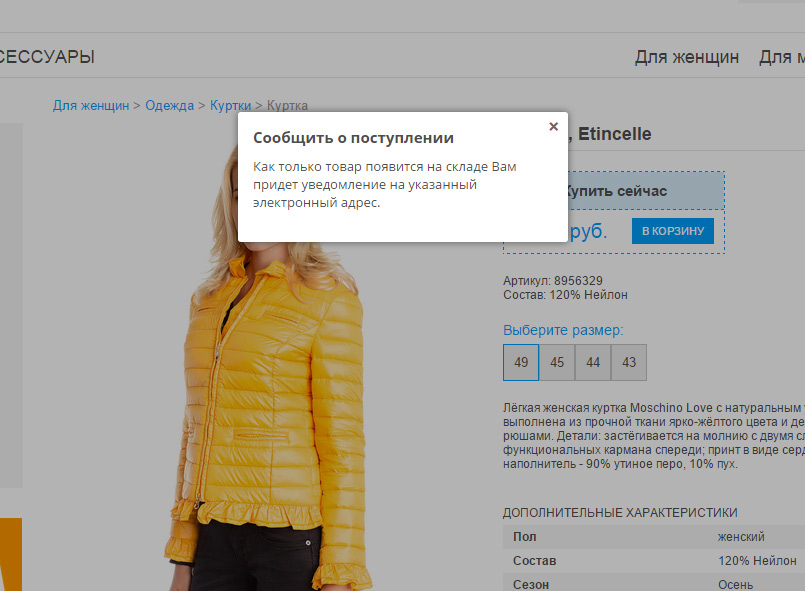The width and height of the screenshot is (805, 591).
Task: Click the Выберите размер label
Action: [x=563, y=330]
